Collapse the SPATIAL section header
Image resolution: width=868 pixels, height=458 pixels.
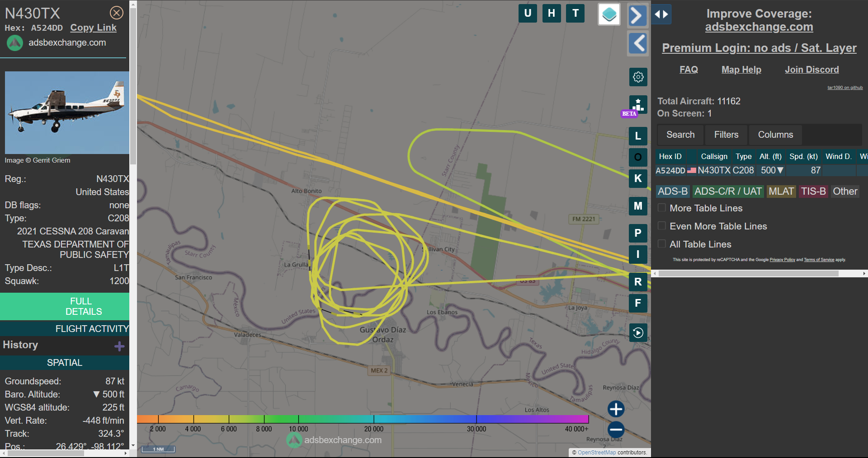[65, 363]
